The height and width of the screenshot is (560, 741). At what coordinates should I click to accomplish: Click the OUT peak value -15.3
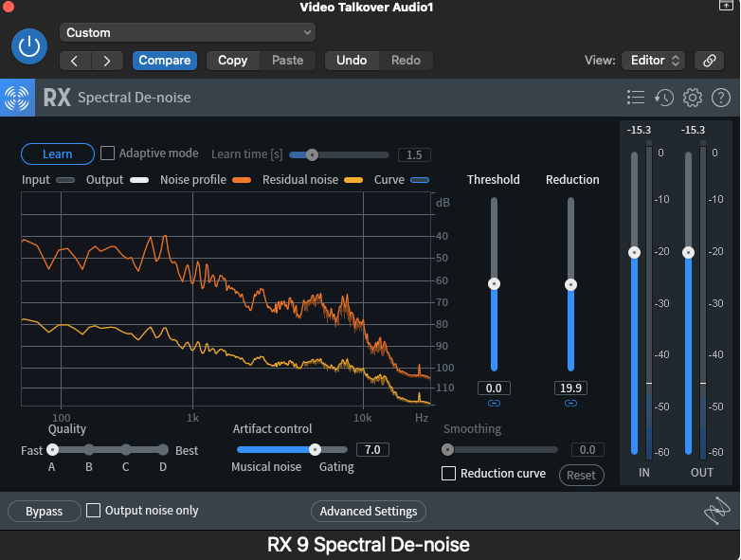pos(693,130)
